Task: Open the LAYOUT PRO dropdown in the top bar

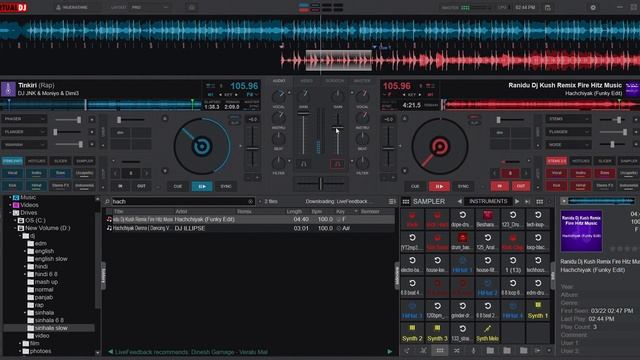Action: [x=149, y=7]
